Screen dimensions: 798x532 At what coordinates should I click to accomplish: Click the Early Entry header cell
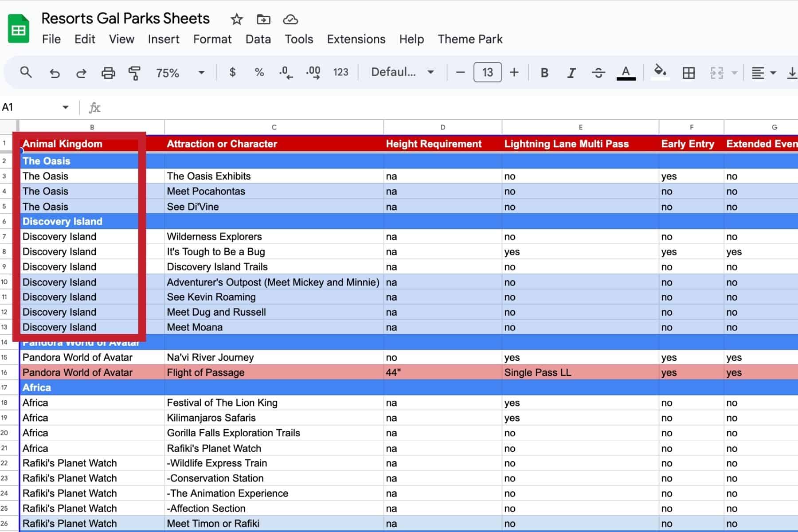pos(692,144)
